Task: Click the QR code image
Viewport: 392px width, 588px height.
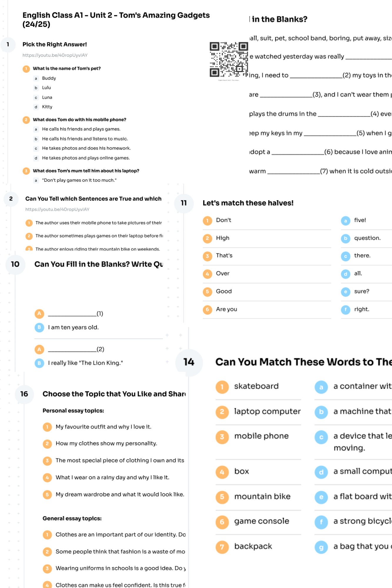Action: (228, 59)
